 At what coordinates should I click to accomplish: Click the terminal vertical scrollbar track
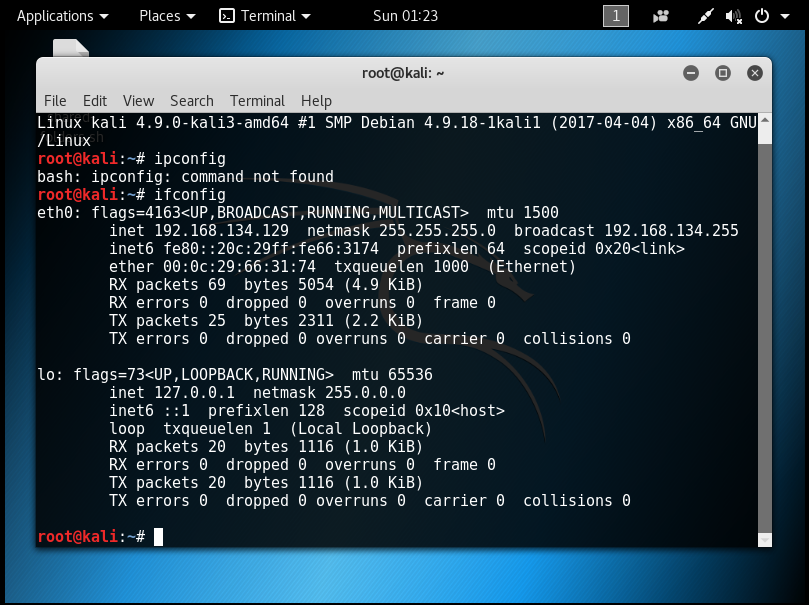tap(765, 338)
